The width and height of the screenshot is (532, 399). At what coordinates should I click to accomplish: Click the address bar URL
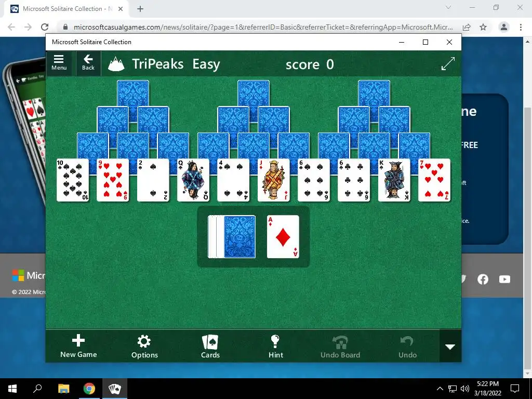point(263,27)
